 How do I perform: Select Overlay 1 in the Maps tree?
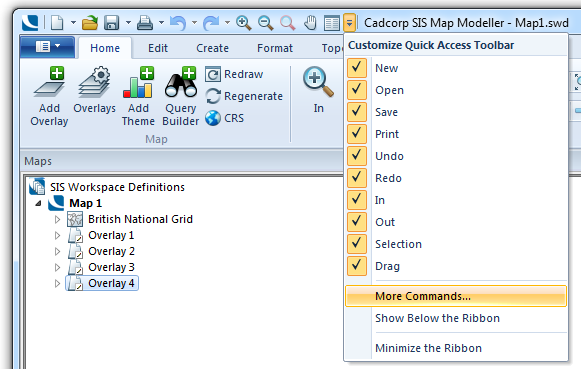(111, 235)
